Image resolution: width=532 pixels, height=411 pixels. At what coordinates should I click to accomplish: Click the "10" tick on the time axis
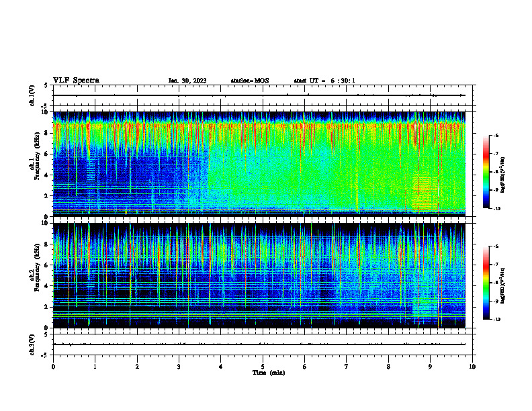(x=472, y=367)
